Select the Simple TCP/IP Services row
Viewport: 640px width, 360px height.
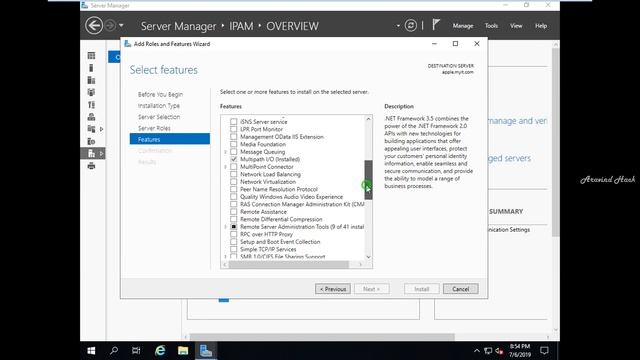click(x=268, y=249)
